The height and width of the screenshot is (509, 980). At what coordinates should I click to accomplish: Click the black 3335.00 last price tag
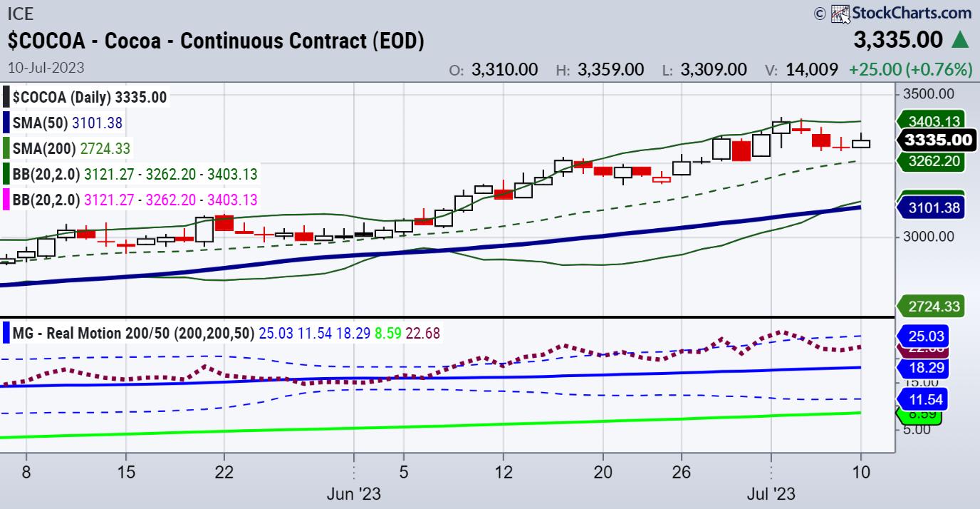934,140
